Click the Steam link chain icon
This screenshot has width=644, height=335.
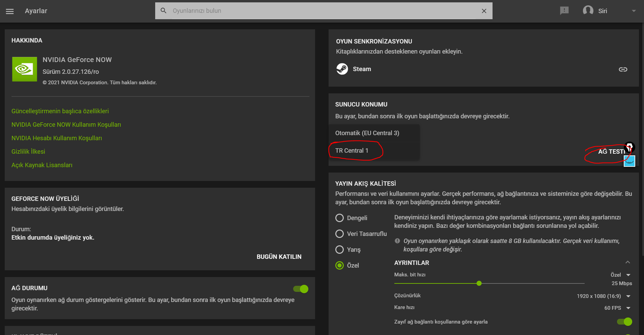tap(623, 69)
